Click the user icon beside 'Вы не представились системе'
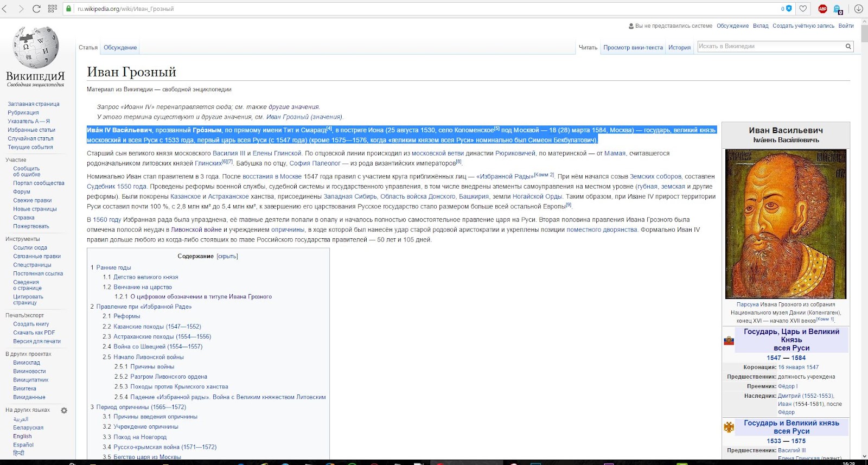Image resolution: width=868 pixels, height=465 pixels. tap(631, 26)
